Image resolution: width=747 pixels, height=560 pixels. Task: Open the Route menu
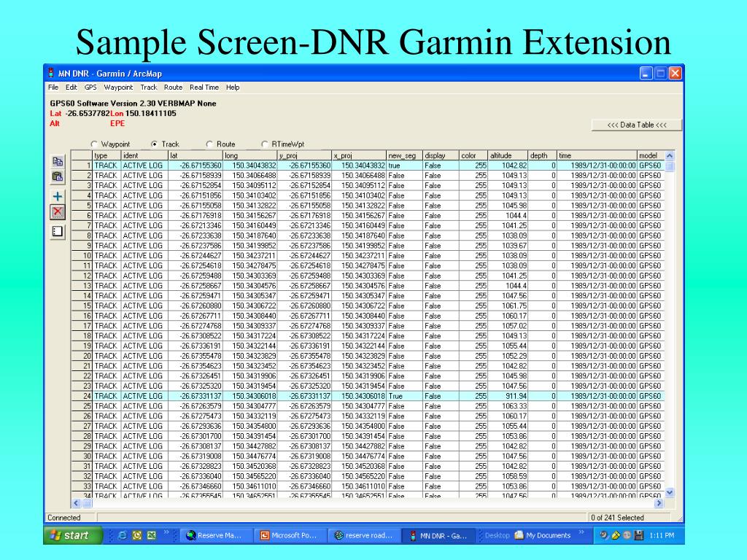point(174,87)
